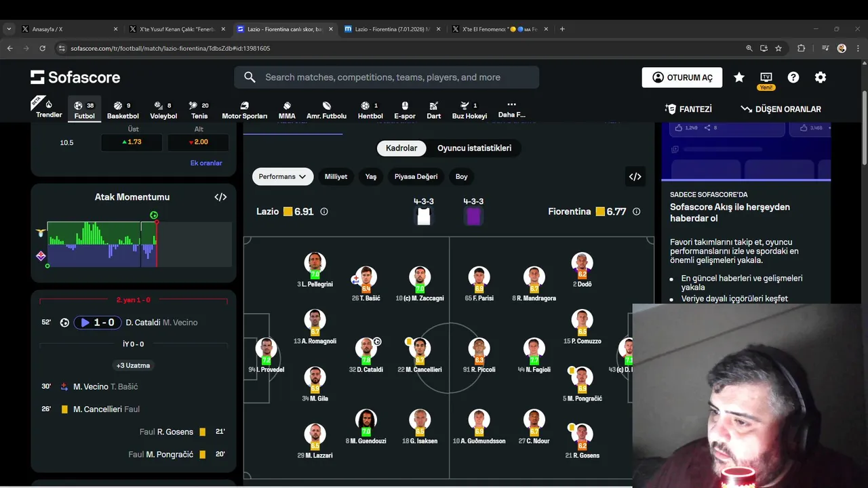The width and height of the screenshot is (868, 488).
Task: Click the OTURUM AÇ login button
Action: click(x=682, y=77)
